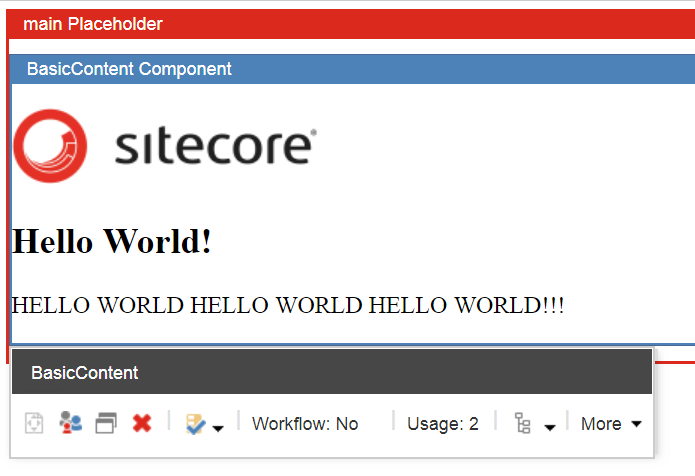Image resolution: width=695 pixels, height=476 pixels.
Task: Select the BasicContent Component header bar
Action: (x=353, y=69)
